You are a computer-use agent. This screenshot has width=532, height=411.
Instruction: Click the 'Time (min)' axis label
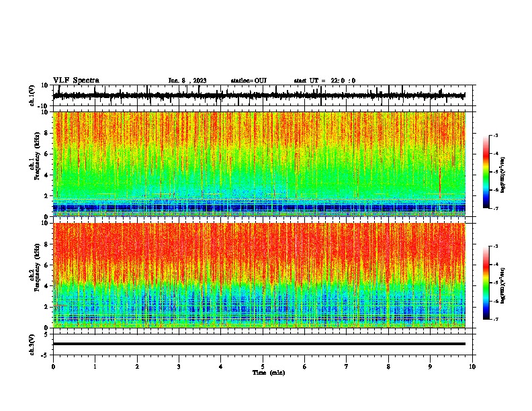point(269,373)
